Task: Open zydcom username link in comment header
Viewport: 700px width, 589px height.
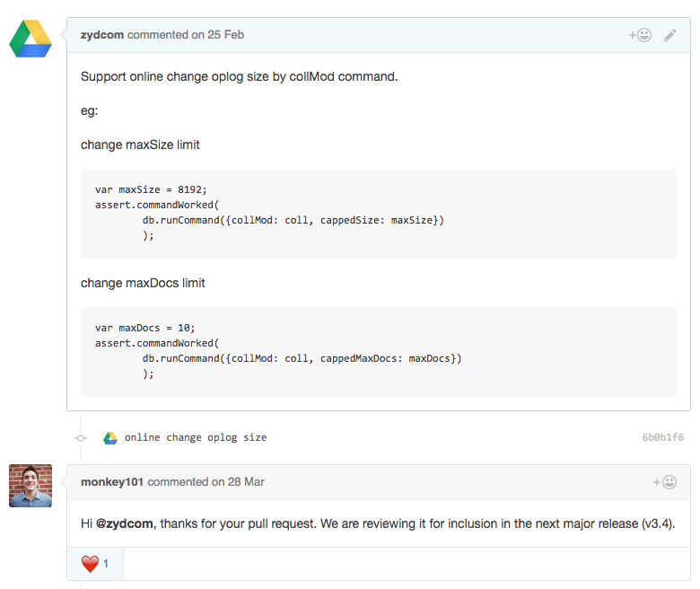Action: click(102, 35)
